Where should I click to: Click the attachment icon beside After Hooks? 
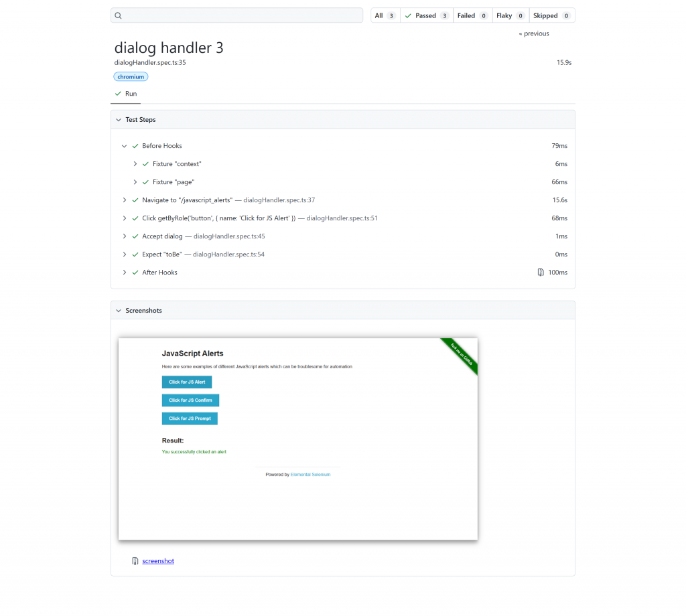541,273
